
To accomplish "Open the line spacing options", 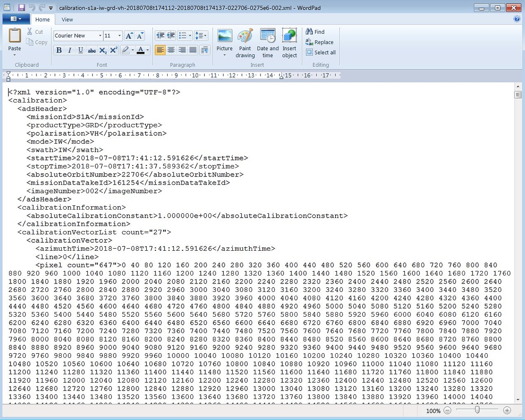I will pos(201,36).
